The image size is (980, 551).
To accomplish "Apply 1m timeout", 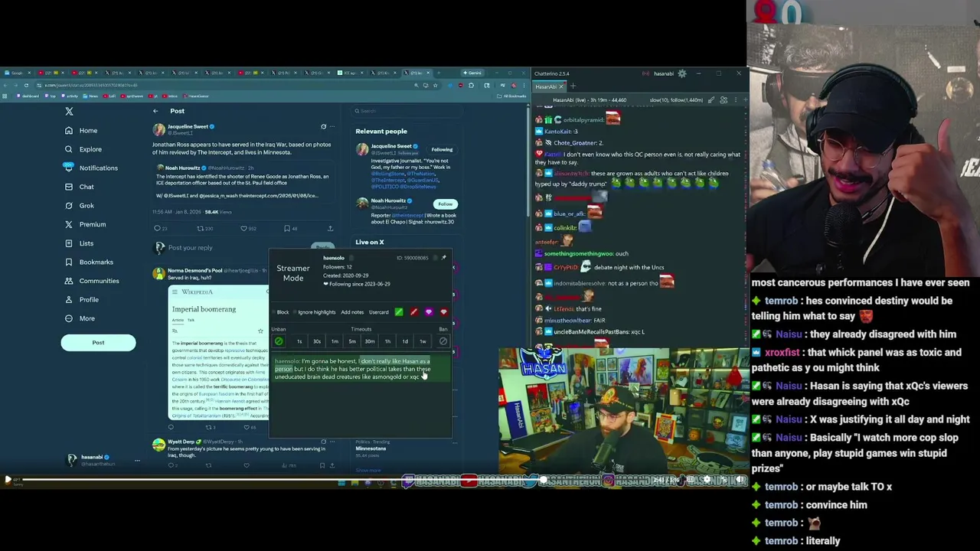I will [335, 341].
